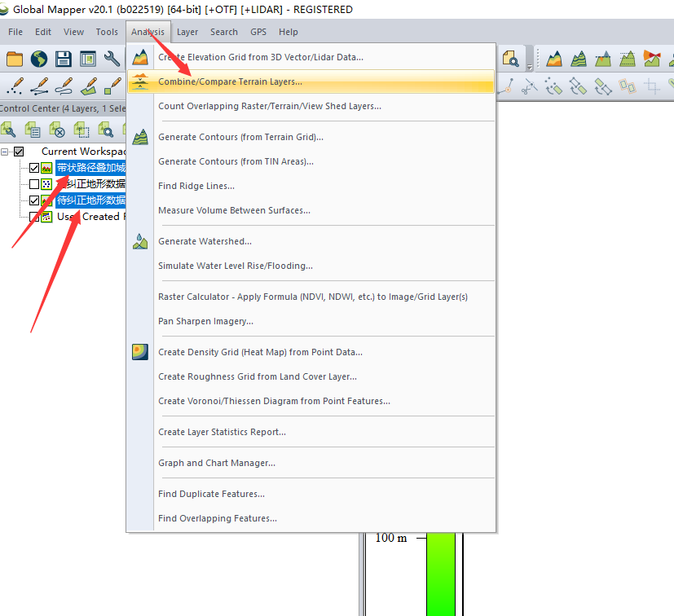This screenshot has height=616, width=674.
Task: Choose Find Ridge Lines
Action: [x=311, y=186]
